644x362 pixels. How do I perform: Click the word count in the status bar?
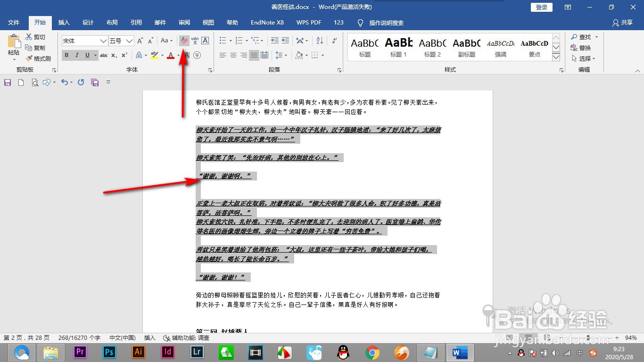(78, 338)
